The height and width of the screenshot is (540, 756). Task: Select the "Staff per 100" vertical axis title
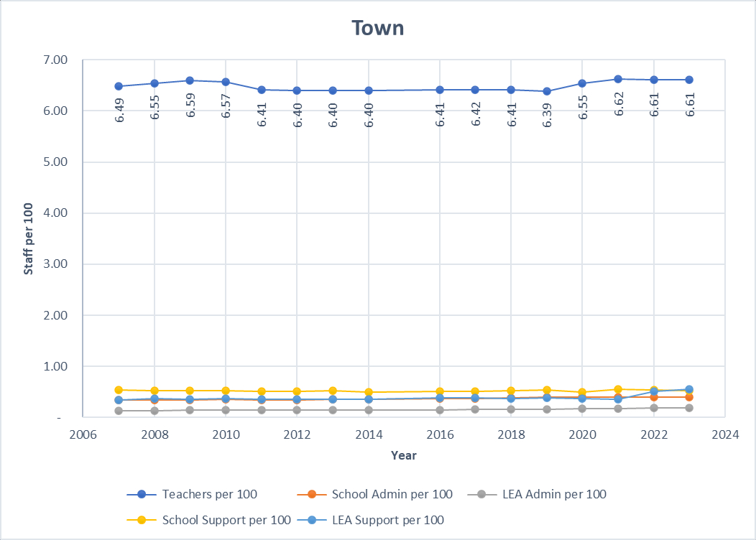coord(29,238)
